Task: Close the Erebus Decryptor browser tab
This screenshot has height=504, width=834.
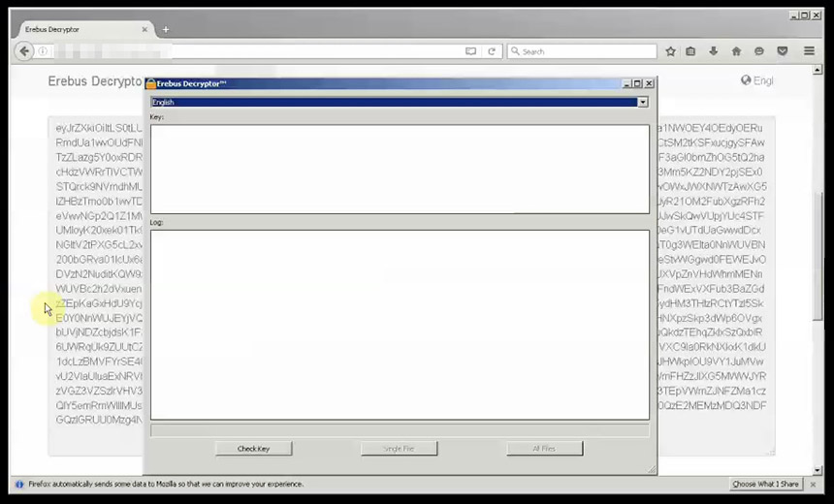Action: click(x=144, y=30)
